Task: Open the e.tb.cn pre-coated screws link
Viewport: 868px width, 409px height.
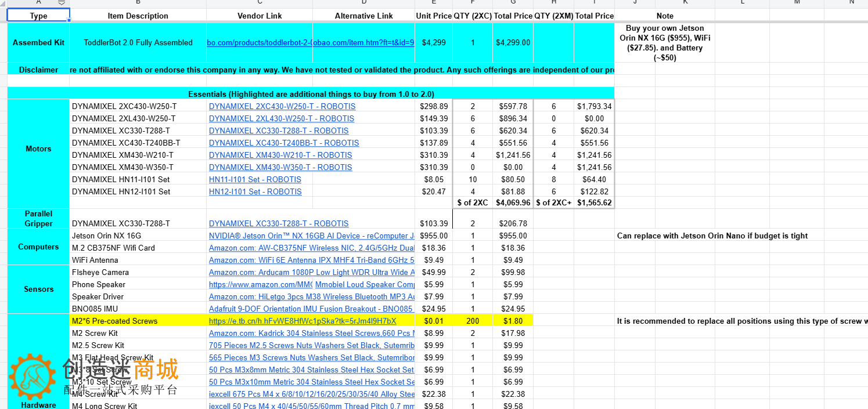Action: click(x=302, y=321)
